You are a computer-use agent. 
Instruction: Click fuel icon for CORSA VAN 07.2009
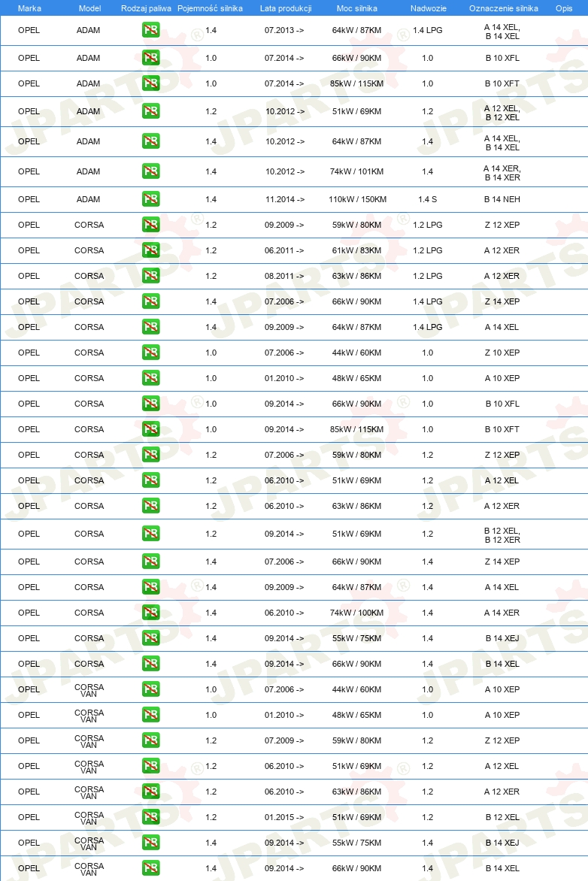pyautogui.click(x=150, y=740)
